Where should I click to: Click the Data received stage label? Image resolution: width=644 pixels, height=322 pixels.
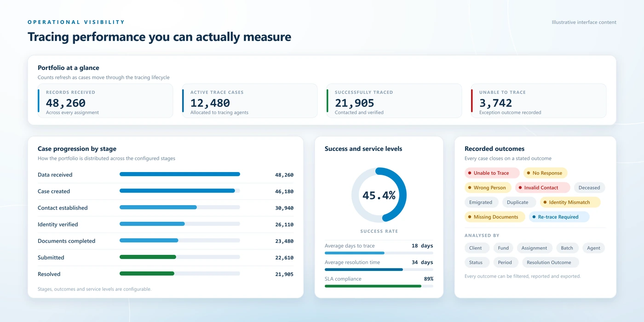[x=55, y=175]
